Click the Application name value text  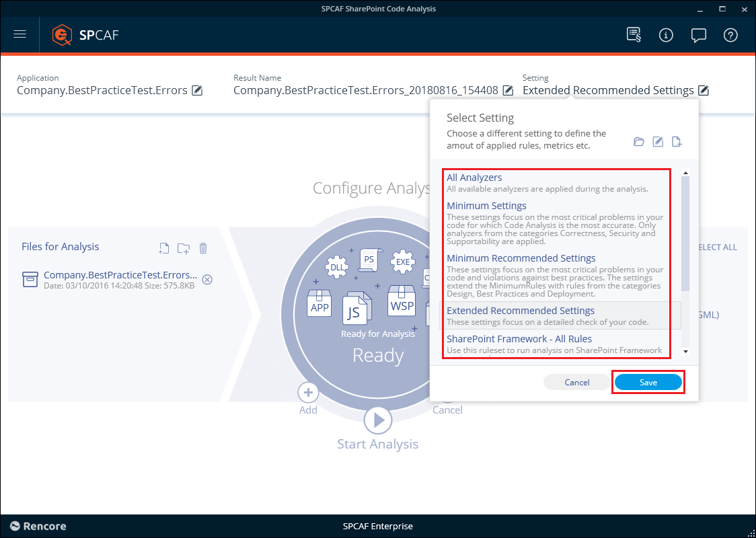(102, 90)
